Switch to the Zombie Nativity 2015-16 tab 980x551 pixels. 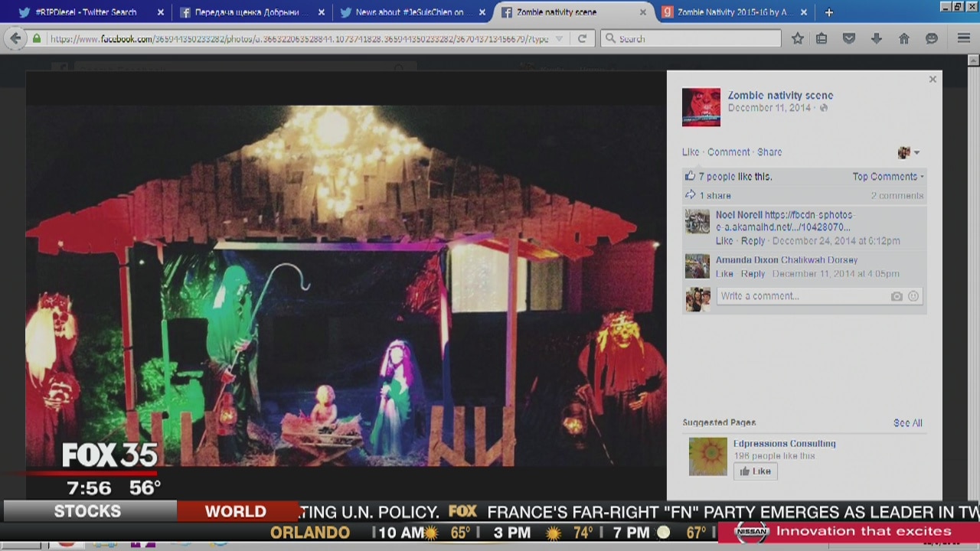click(x=733, y=12)
